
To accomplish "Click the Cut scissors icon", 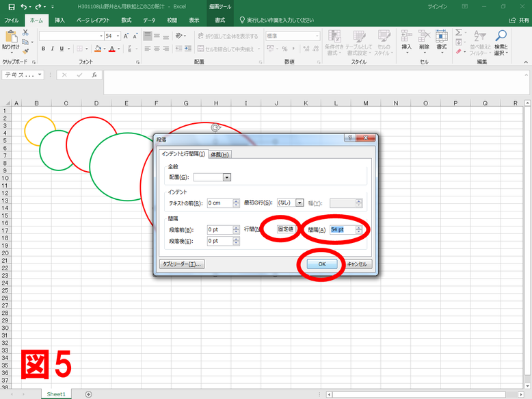I will pos(26,32).
